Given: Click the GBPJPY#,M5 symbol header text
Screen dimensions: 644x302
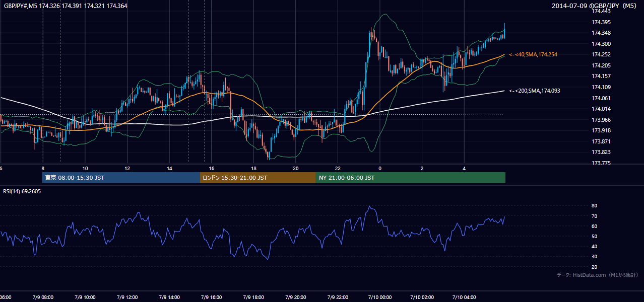Looking at the screenshot, I should pos(66,6).
